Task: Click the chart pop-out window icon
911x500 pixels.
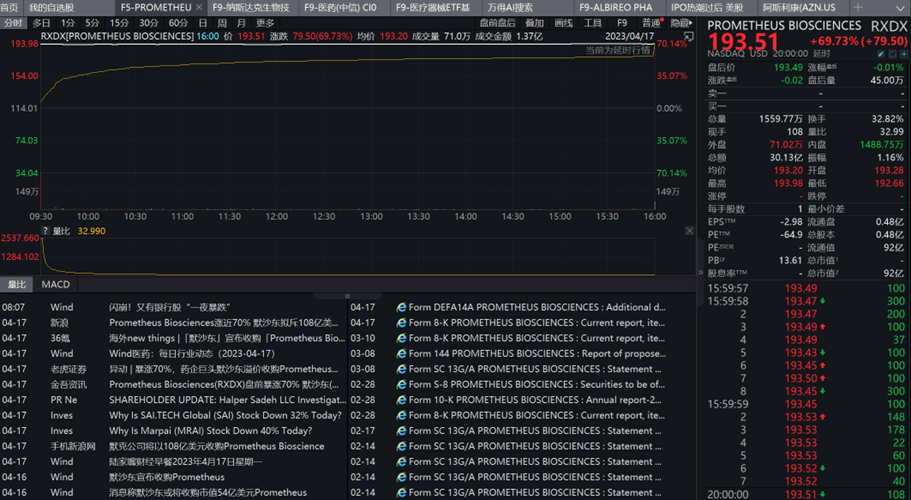Action: click(688, 36)
